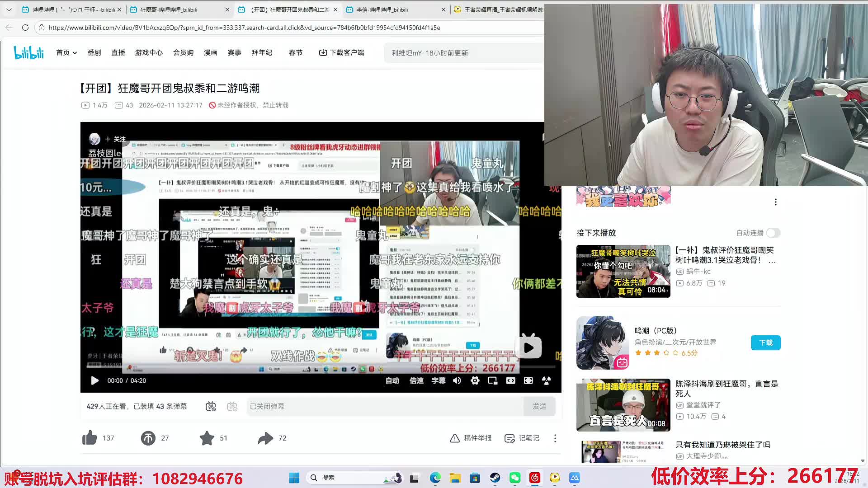This screenshot has height=488, width=868.
Task: Click 下载 to download 鸣潮 game
Action: click(x=765, y=343)
